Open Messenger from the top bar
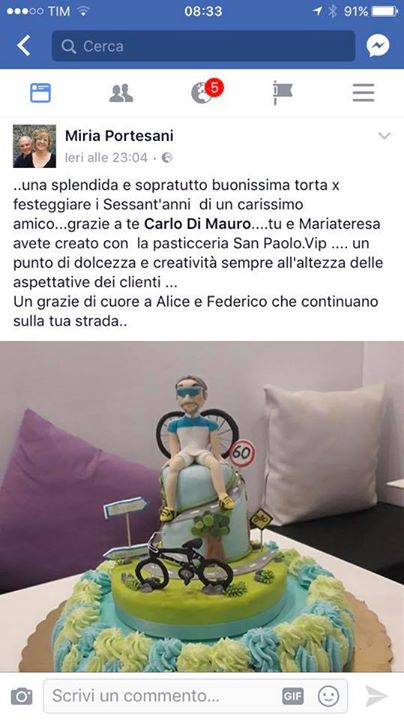 click(x=378, y=46)
